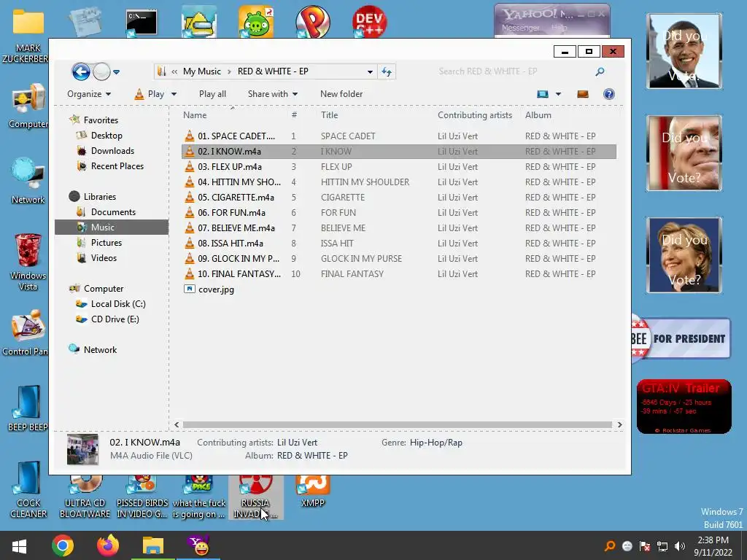Select XMPP desktop icon

[312, 491]
